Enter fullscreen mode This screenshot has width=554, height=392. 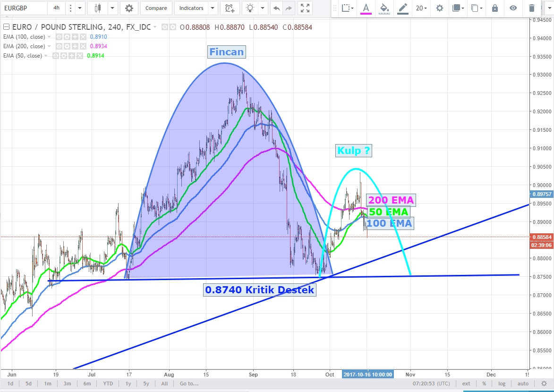(305, 8)
